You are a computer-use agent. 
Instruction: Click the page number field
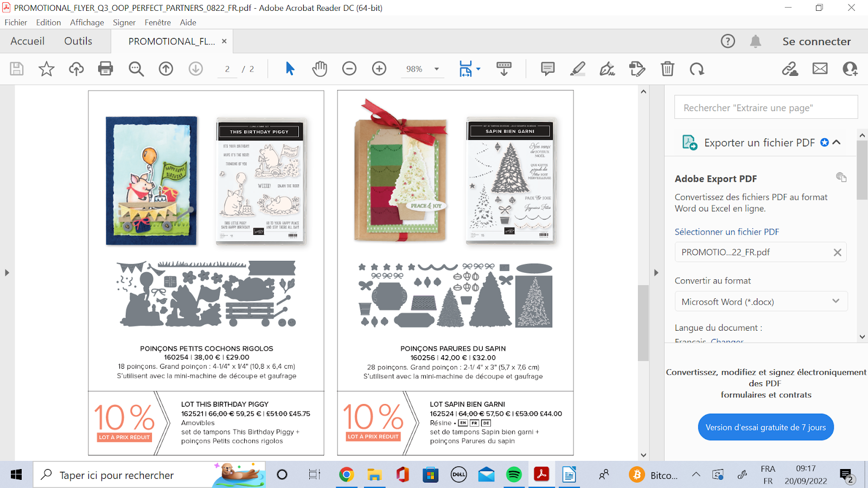click(227, 69)
